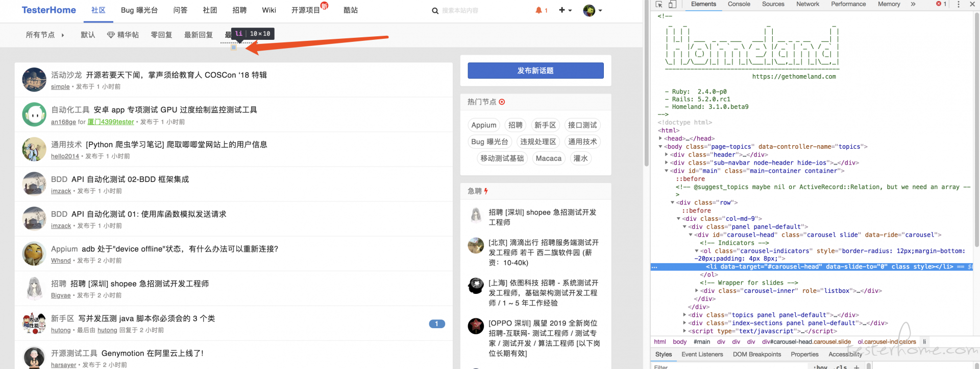Open the Appium hot node tag
The image size is (980, 369).
484,125
